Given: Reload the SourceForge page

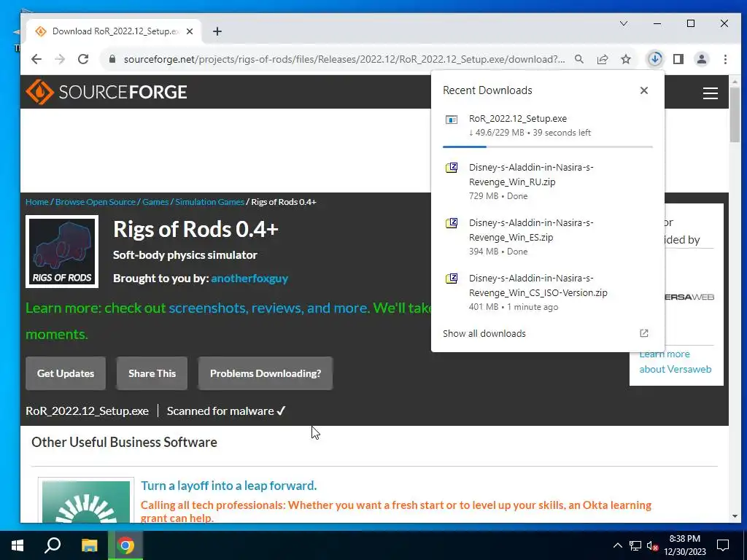Looking at the screenshot, I should tap(83, 59).
